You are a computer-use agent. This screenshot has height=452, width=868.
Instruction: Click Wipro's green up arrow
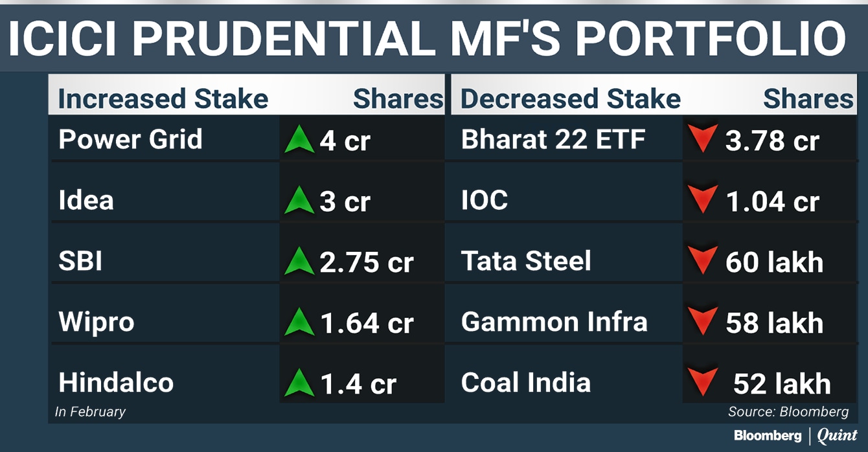[x=299, y=322]
